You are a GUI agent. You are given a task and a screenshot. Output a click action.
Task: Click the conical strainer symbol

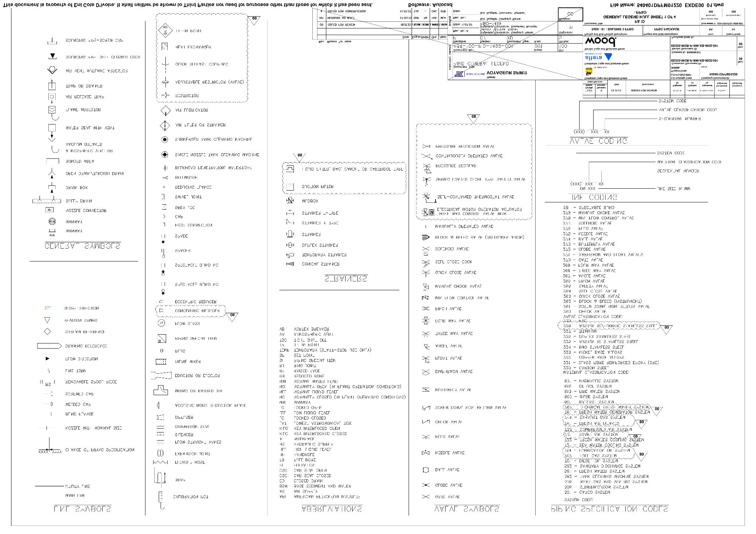point(290,264)
